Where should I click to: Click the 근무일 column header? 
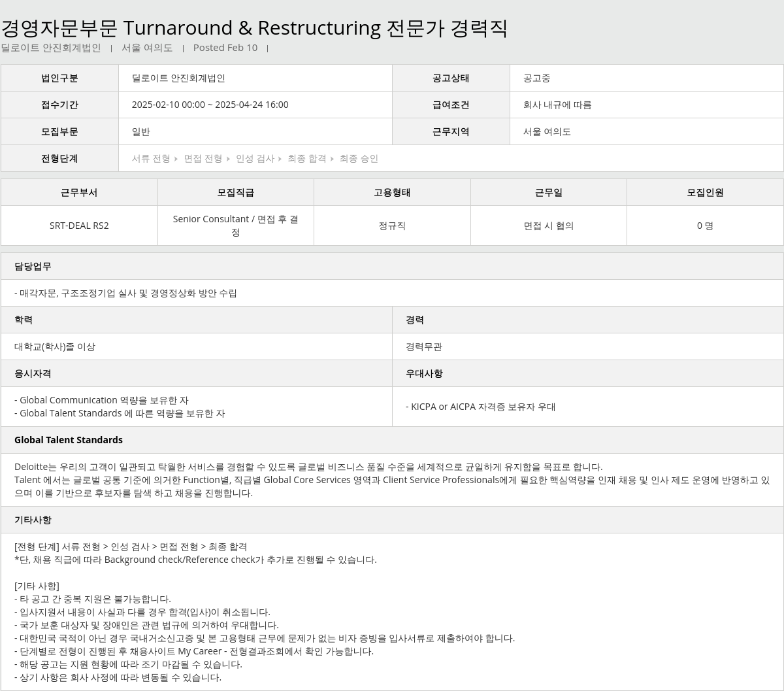click(549, 192)
